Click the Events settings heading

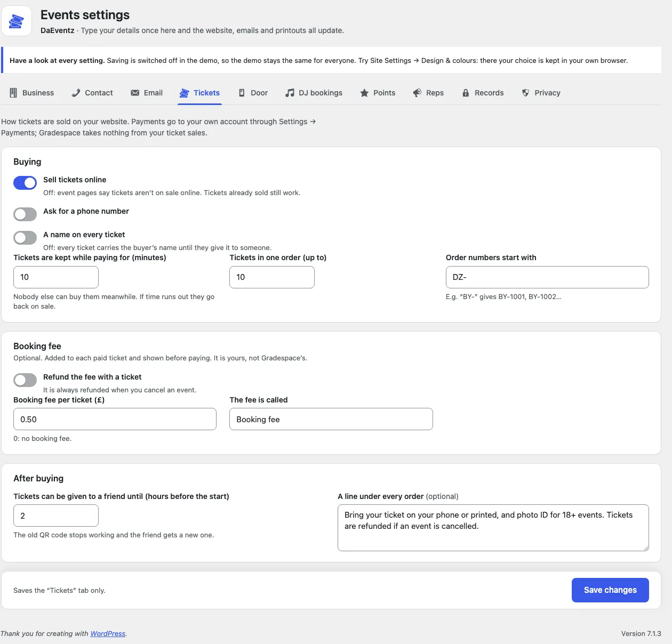click(x=85, y=15)
